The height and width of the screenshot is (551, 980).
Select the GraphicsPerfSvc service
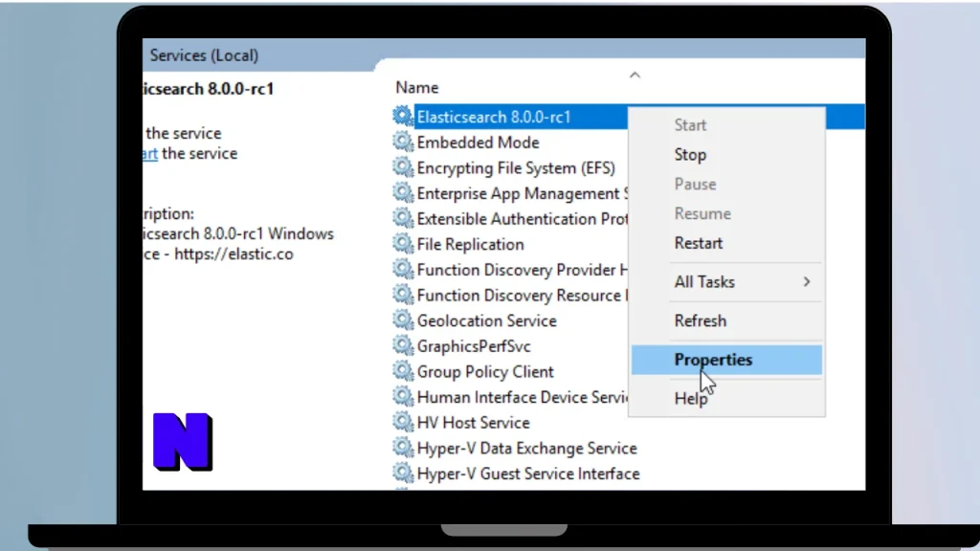(474, 346)
